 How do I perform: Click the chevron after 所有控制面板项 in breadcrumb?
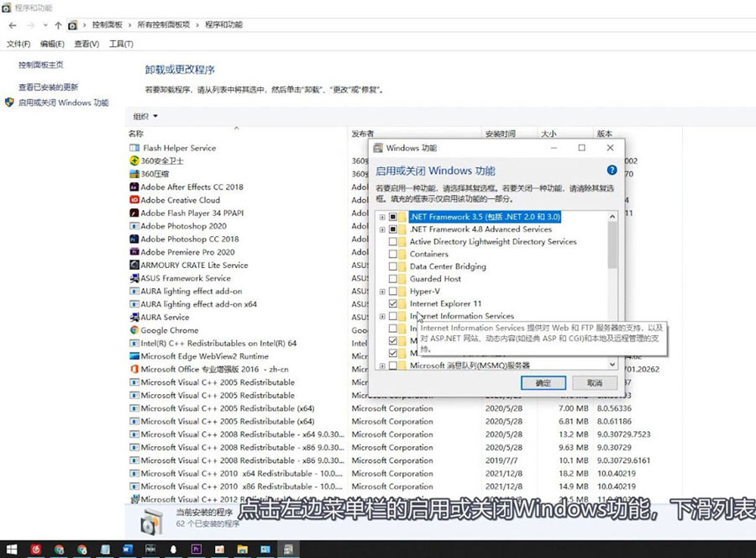(x=197, y=25)
